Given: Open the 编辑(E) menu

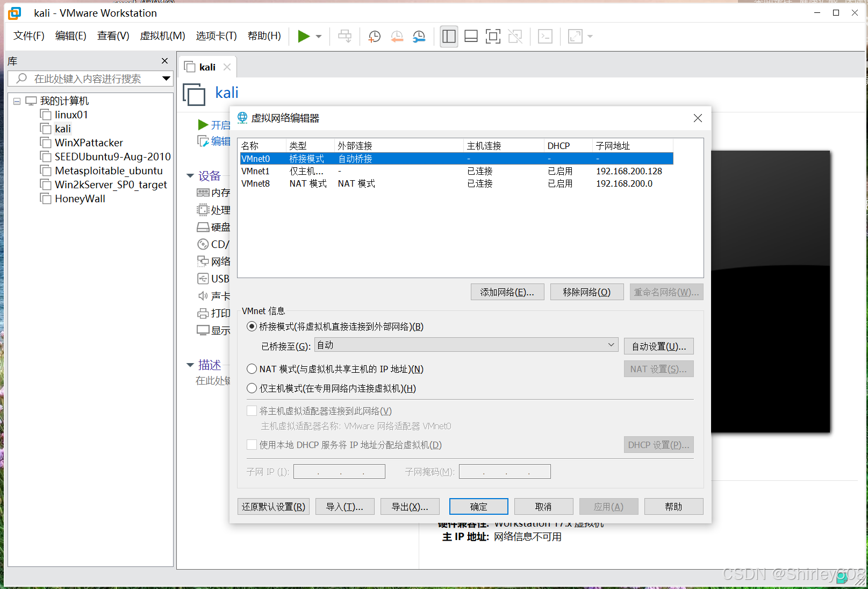Looking at the screenshot, I should pos(70,36).
